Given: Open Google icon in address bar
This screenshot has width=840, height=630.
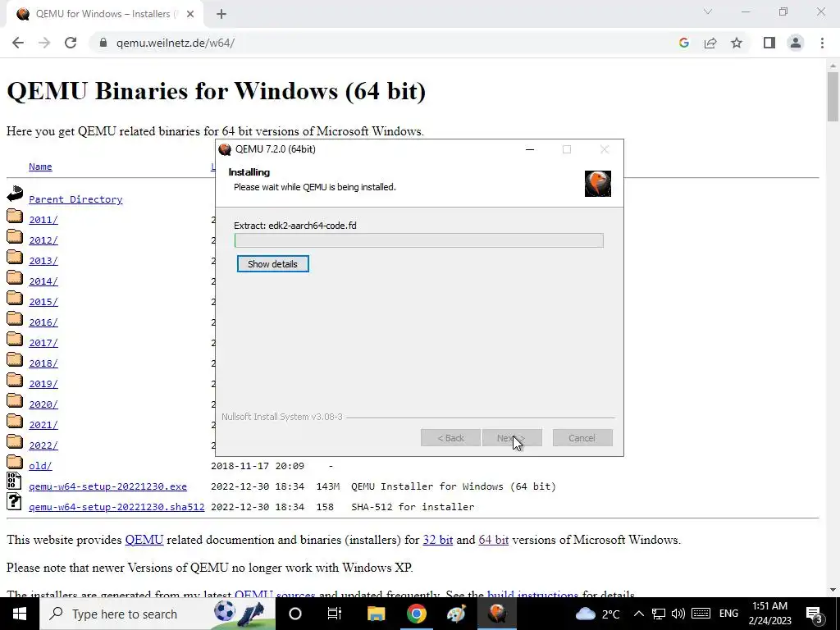Looking at the screenshot, I should click(683, 43).
